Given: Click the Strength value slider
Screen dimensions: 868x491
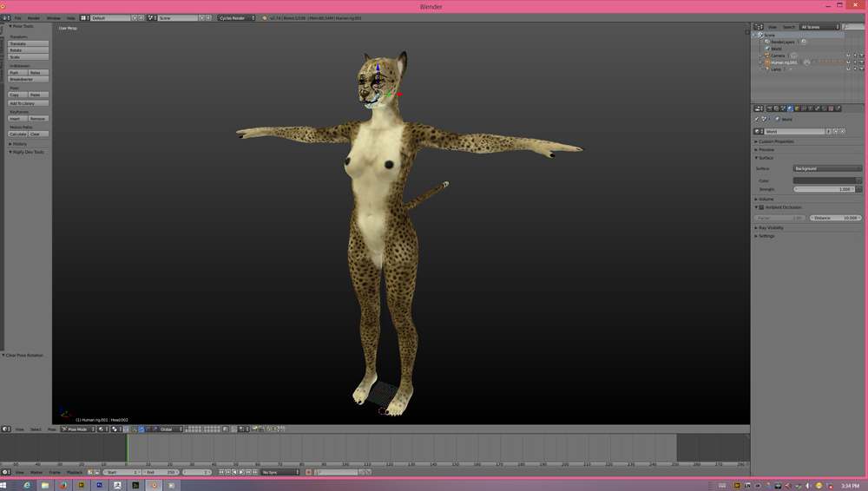Looking at the screenshot, I should click(x=824, y=189).
